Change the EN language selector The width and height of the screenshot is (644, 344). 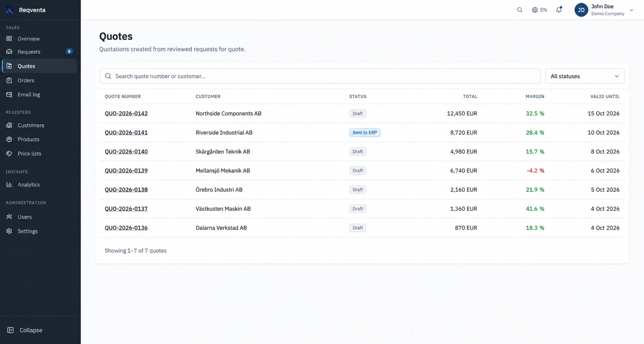tap(539, 10)
